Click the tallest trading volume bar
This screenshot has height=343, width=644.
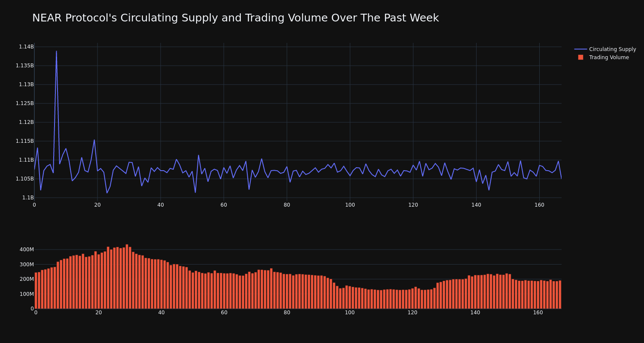click(127, 277)
